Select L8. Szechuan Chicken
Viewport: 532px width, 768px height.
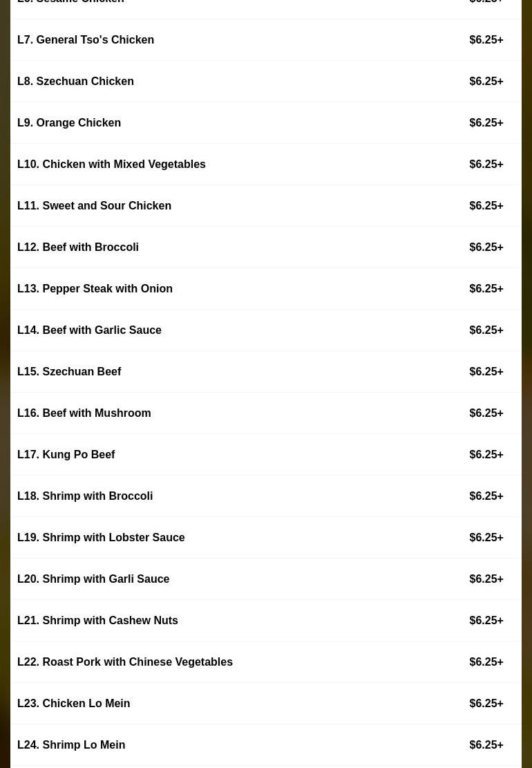[75, 82]
